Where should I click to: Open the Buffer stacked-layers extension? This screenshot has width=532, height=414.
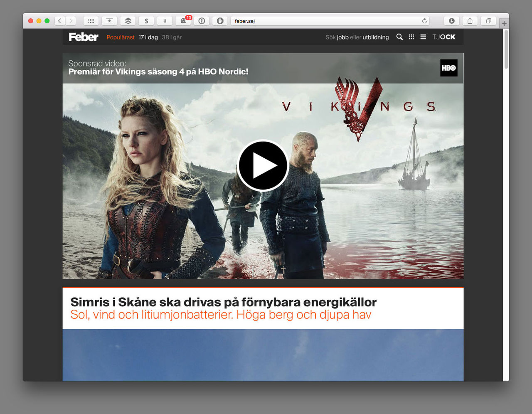point(128,21)
